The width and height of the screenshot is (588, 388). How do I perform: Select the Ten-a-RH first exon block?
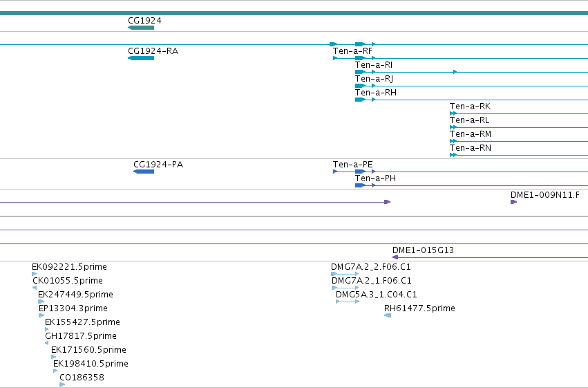click(360, 100)
